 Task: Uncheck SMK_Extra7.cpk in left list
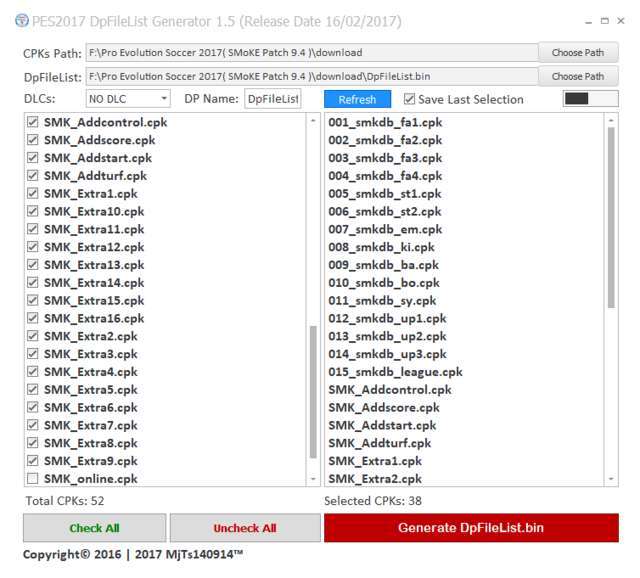33,425
